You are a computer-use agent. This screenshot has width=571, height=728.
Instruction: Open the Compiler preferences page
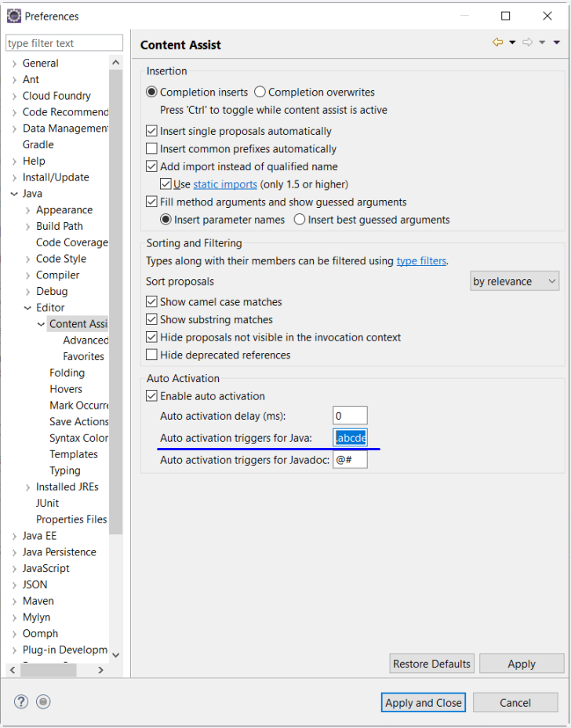(57, 275)
